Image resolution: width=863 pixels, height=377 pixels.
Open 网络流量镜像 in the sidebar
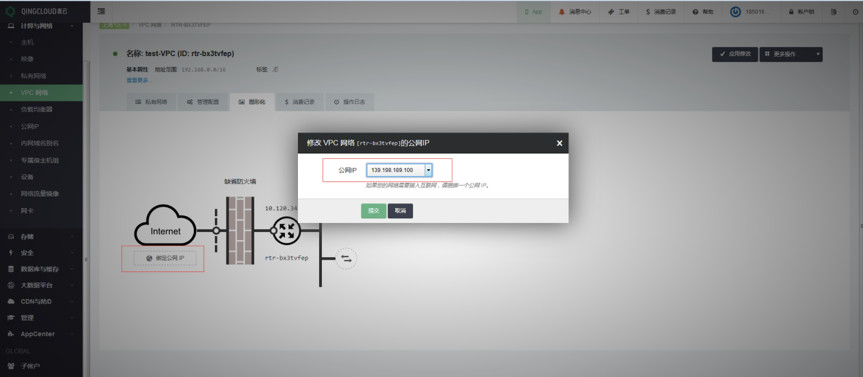(41, 194)
